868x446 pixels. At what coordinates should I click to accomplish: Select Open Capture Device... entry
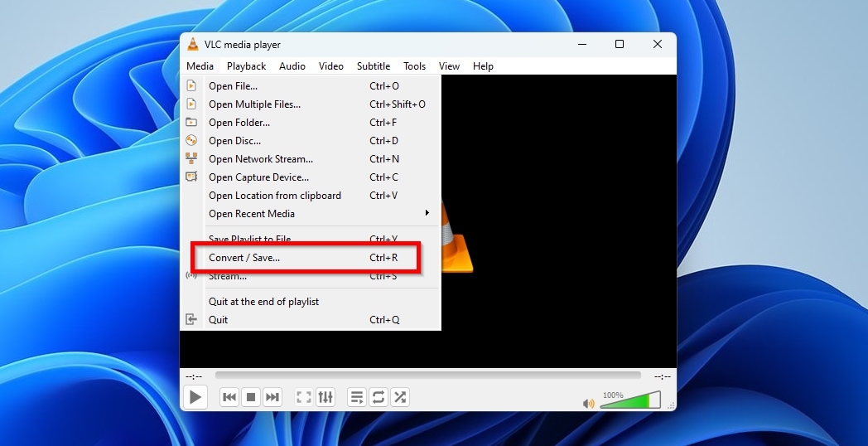(x=310, y=177)
